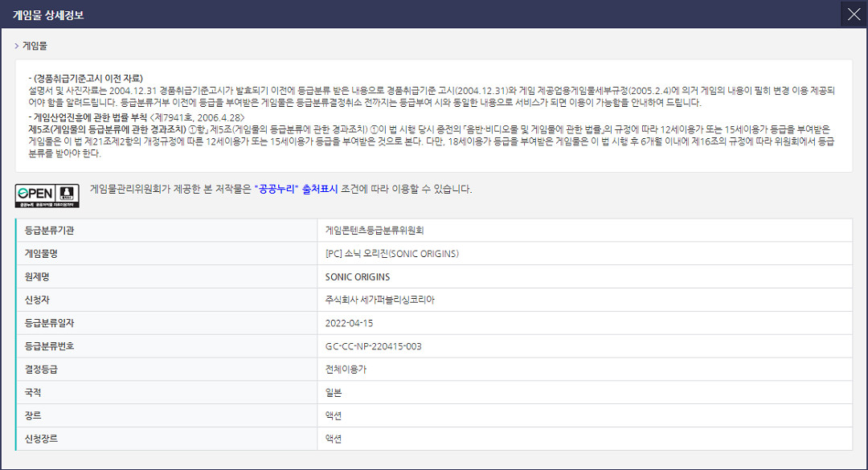The width and height of the screenshot is (868, 470).
Task: Select rating number GC-CC-NP-220415-003
Action: point(373,346)
